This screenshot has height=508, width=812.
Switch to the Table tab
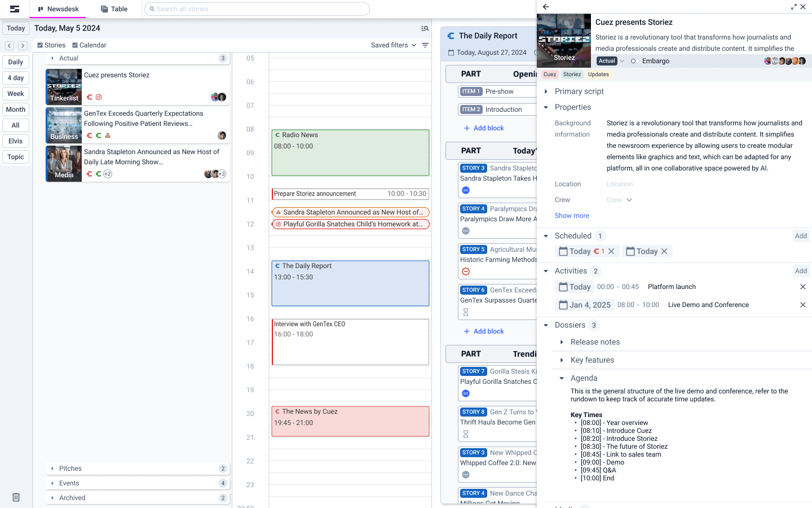click(114, 9)
